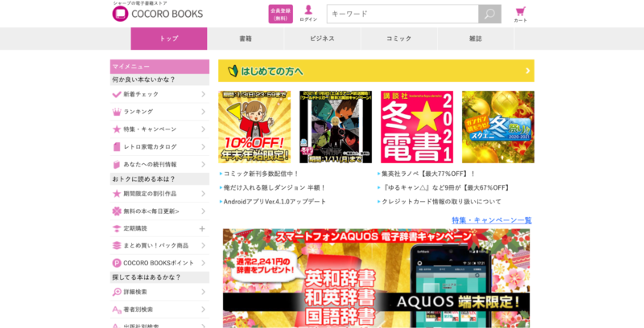Open the 集英社ラノベ【最大77%OFF】 link
This screenshot has width=644, height=328.
pyautogui.click(x=428, y=174)
